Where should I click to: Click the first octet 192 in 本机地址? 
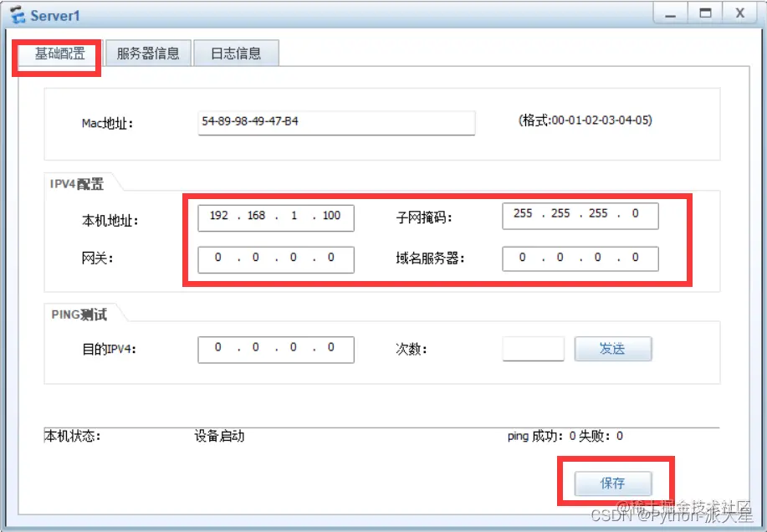point(218,215)
